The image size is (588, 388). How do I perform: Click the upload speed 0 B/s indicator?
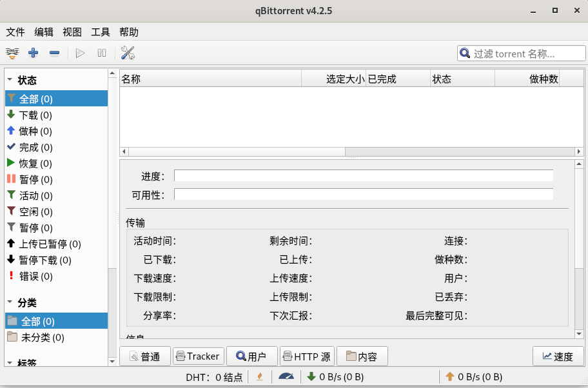click(x=474, y=377)
